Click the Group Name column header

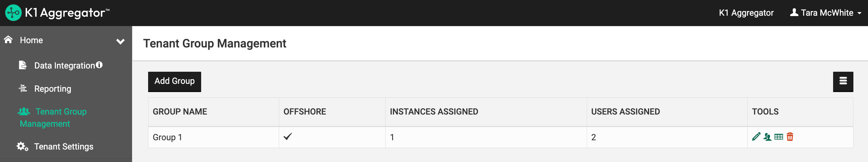[x=180, y=112]
